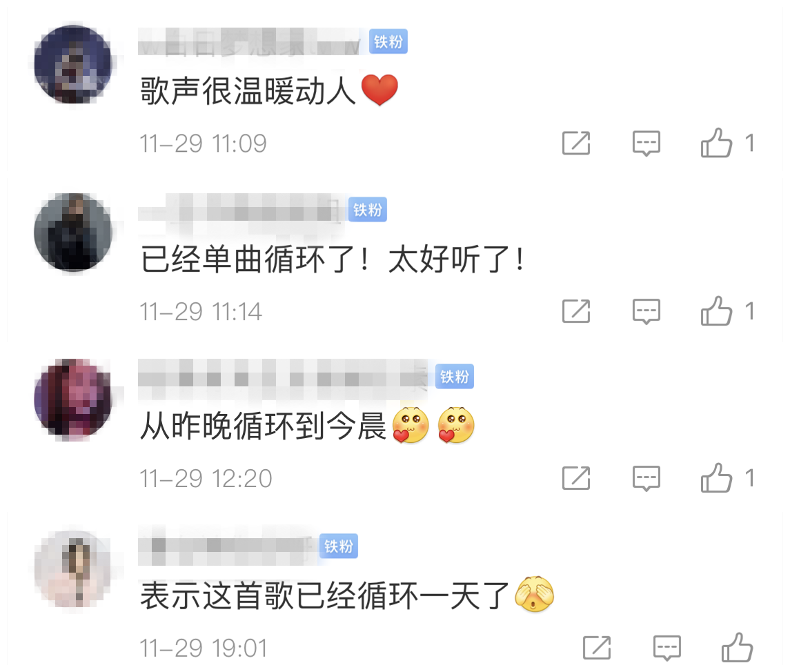Reply to the 11-29 11:14 comment
This screenshot has height=672, width=790.
tap(646, 311)
